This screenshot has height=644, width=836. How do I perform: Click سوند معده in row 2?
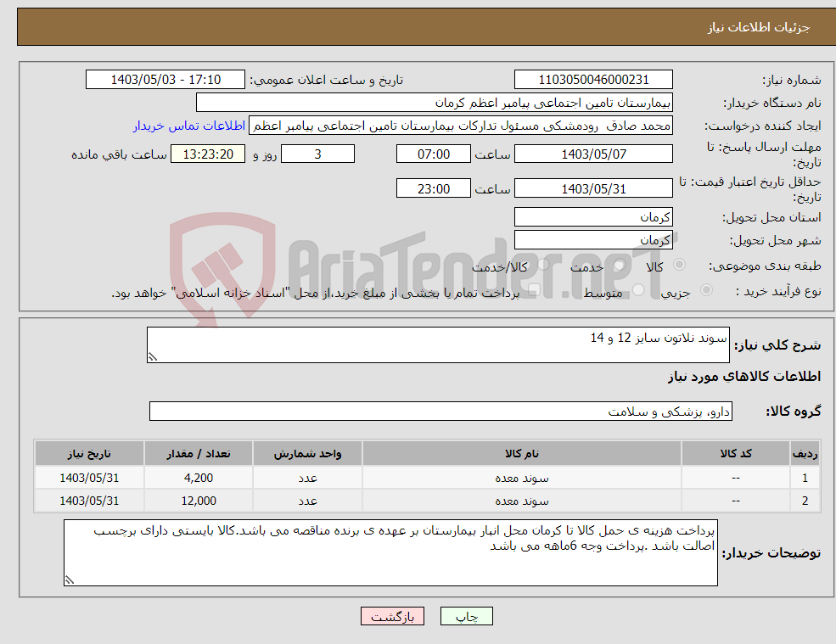[x=521, y=501]
